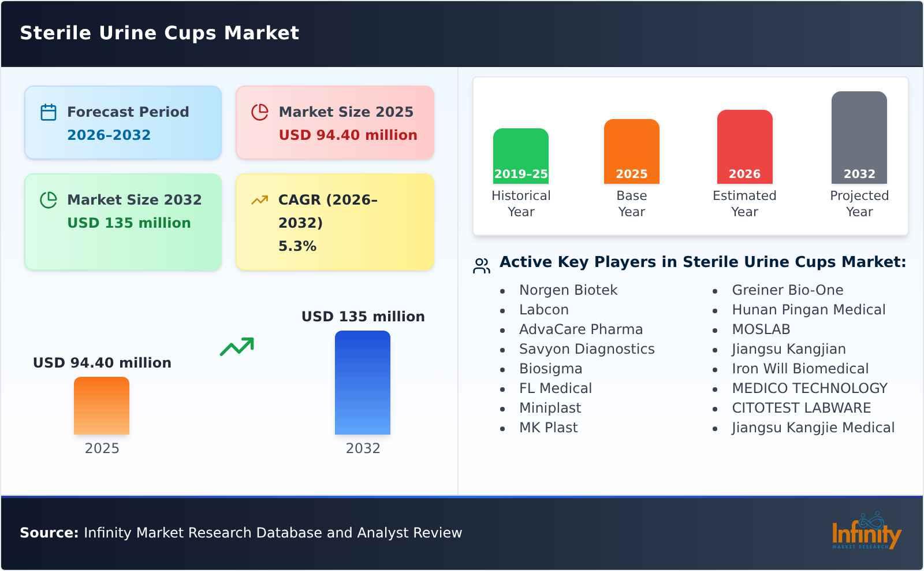The height and width of the screenshot is (571, 924).
Task: Click the trending arrow icon beside CAGR
Action: tap(260, 200)
